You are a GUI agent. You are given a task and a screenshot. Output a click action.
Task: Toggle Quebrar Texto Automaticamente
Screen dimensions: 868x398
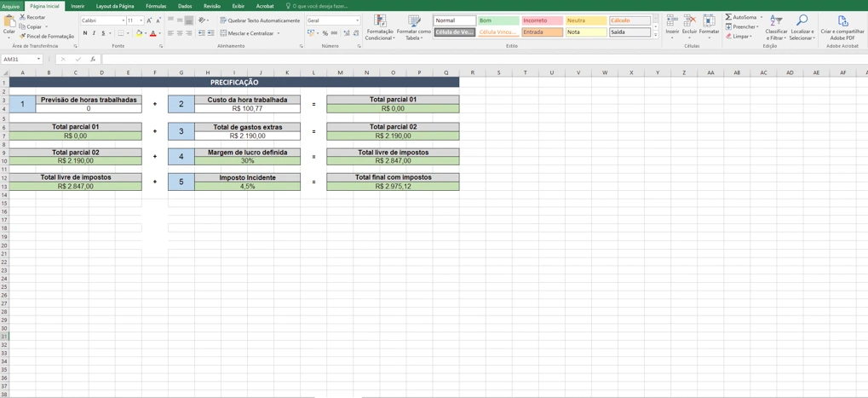260,20
